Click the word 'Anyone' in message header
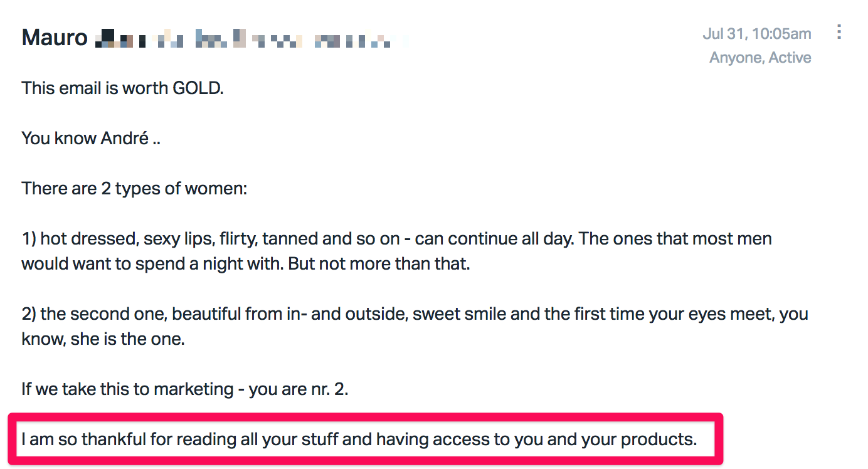Image resolution: width=868 pixels, height=469 pixels. [x=736, y=58]
